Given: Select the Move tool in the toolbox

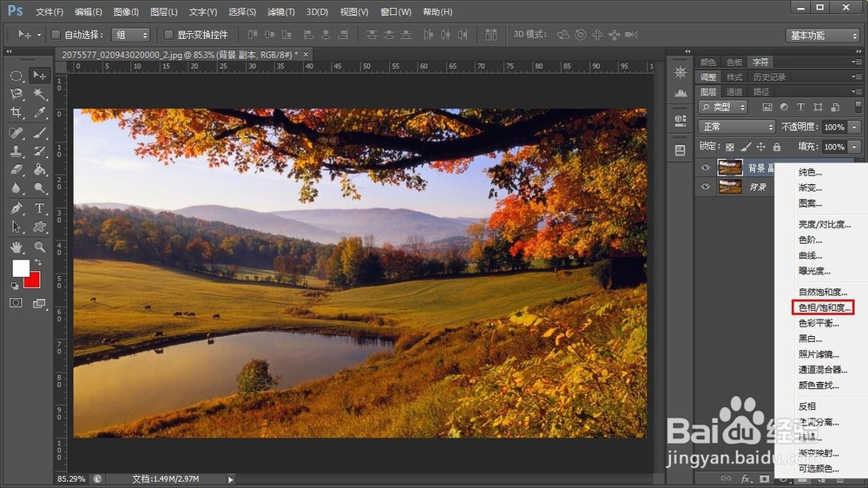Looking at the screenshot, I should coord(39,76).
